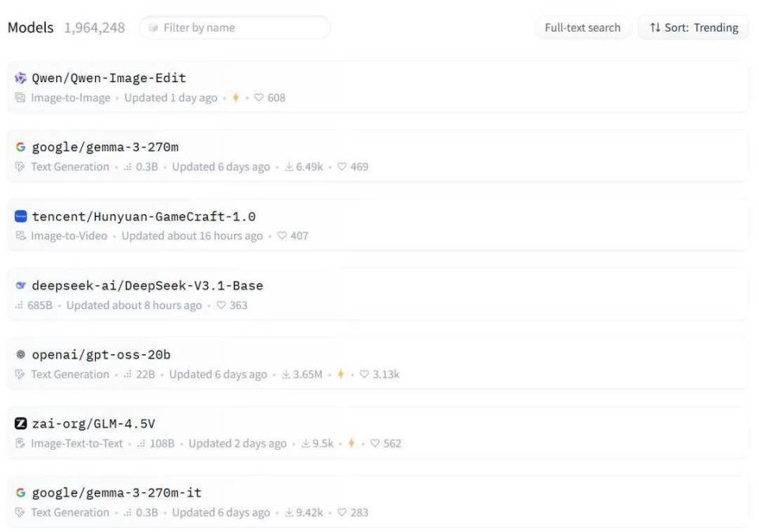Click the Filter by name input field
The width and height of the screenshot is (759, 532).
[x=233, y=27]
